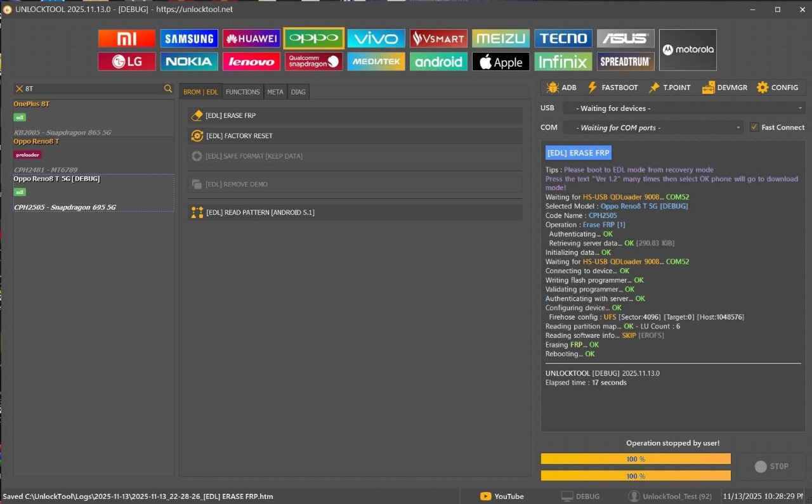Open the YouTube link in status bar
This screenshot has height=504, width=812.
click(x=502, y=496)
